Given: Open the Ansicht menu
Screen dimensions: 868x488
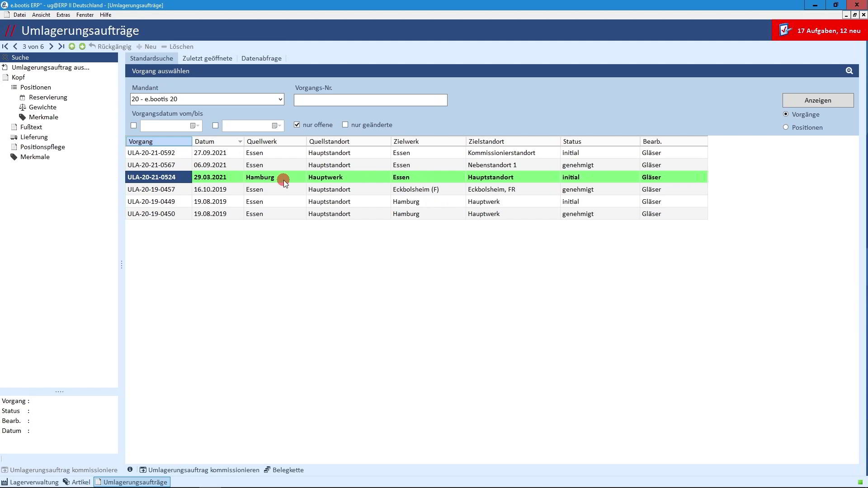Looking at the screenshot, I should coord(41,15).
